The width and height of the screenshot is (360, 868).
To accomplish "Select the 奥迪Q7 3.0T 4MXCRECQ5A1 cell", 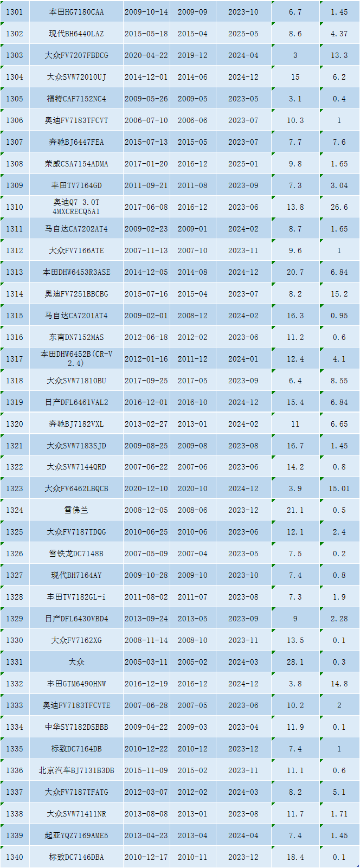I will coord(76,207).
